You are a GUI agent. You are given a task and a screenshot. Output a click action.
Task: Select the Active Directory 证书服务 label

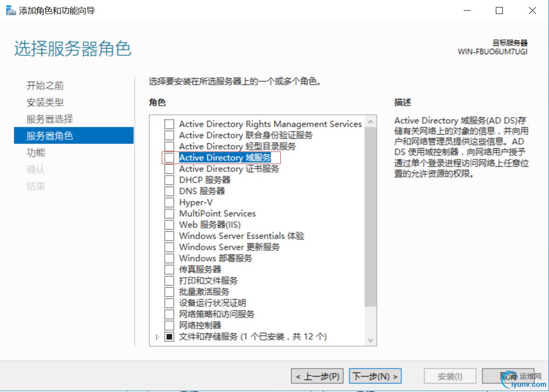tap(229, 169)
